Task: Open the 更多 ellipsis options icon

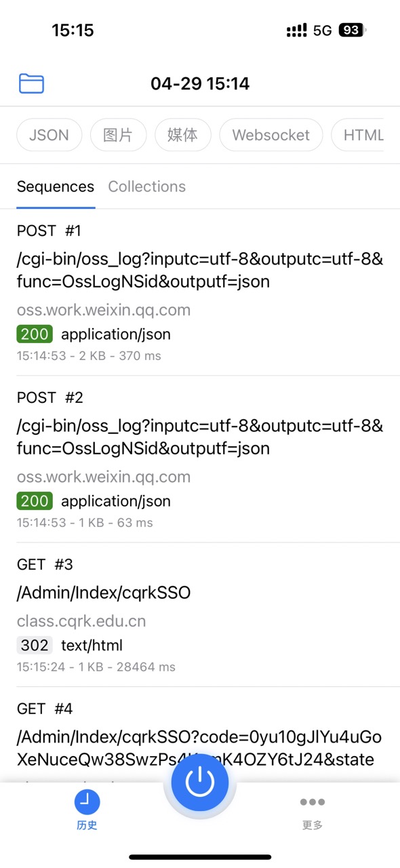Action: pos(312,802)
